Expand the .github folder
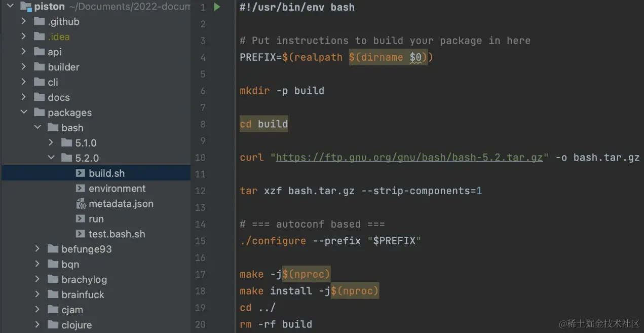644x333 pixels. click(23, 21)
